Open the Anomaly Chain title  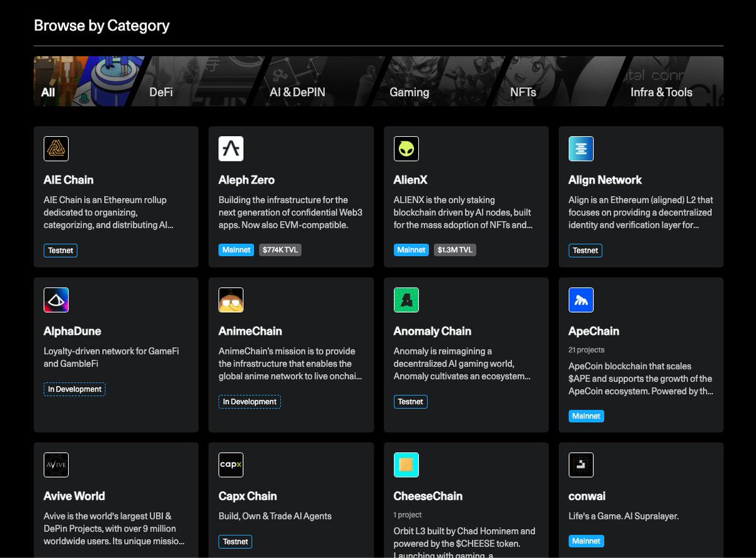click(432, 331)
